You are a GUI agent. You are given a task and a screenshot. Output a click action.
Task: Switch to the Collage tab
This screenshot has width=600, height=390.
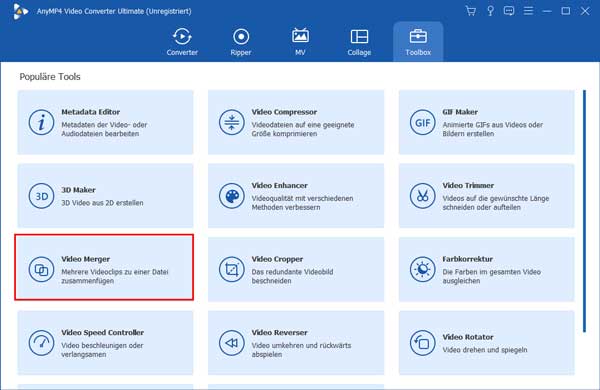coord(359,42)
